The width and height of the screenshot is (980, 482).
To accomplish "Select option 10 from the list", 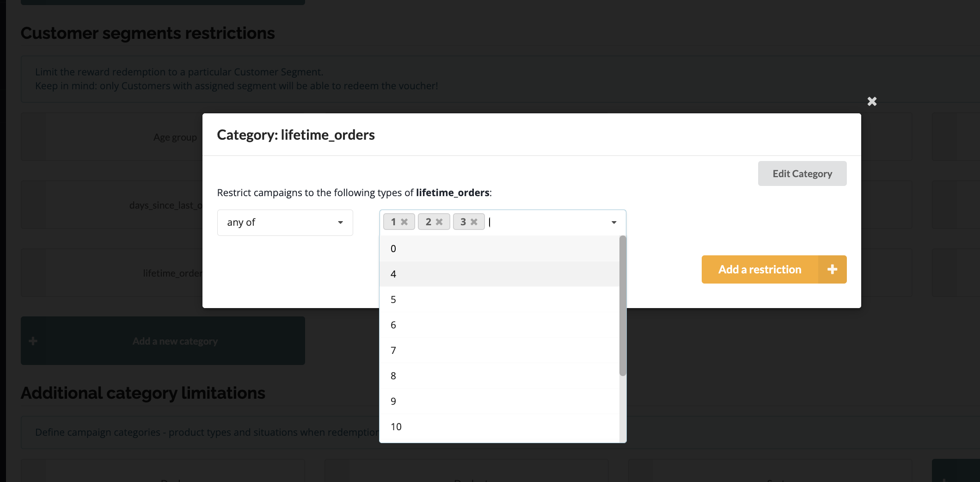I will 499,426.
